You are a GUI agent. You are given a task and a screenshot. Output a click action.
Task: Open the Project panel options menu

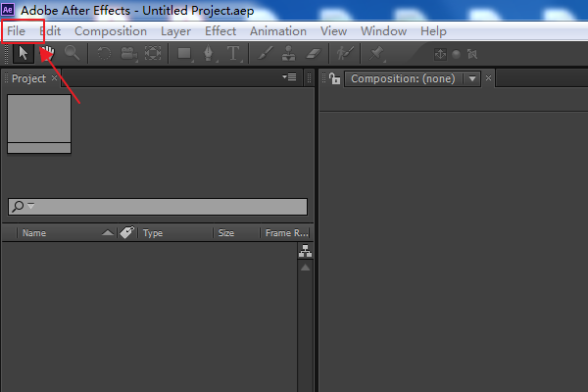pos(289,76)
